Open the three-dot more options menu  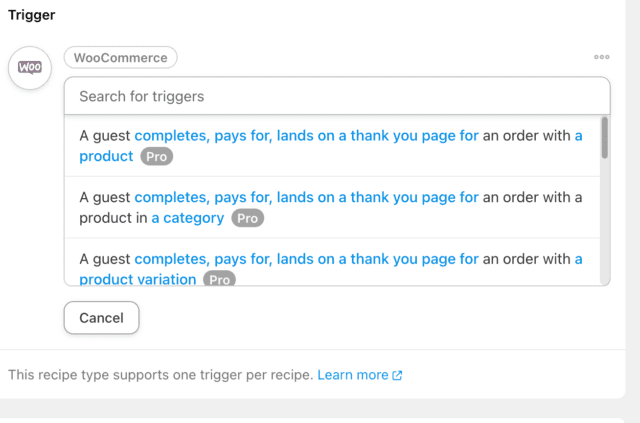click(601, 58)
